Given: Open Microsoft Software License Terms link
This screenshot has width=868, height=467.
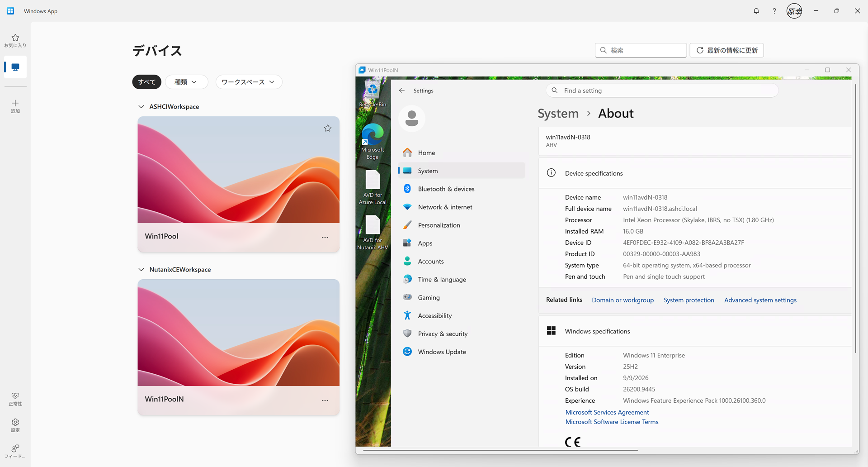Looking at the screenshot, I should click(612, 422).
